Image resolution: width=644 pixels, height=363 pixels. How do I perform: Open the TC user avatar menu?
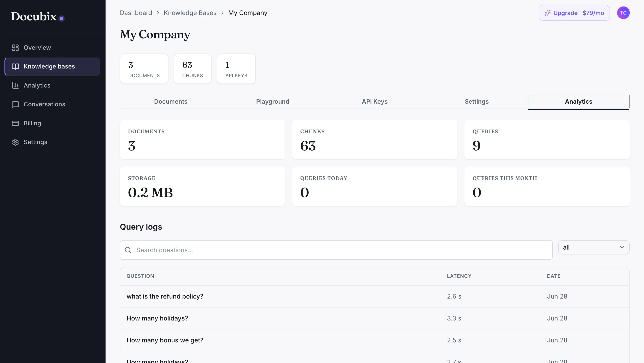tap(623, 13)
